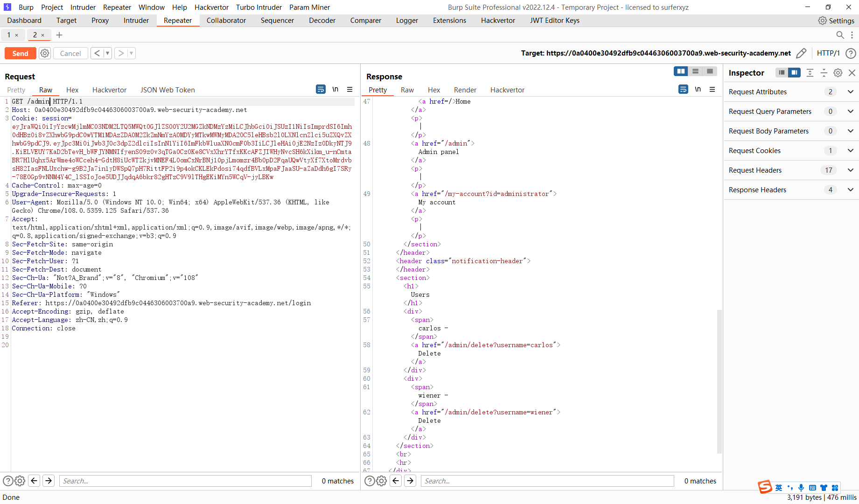Focus the response search field
859x504 pixels.
point(547,481)
